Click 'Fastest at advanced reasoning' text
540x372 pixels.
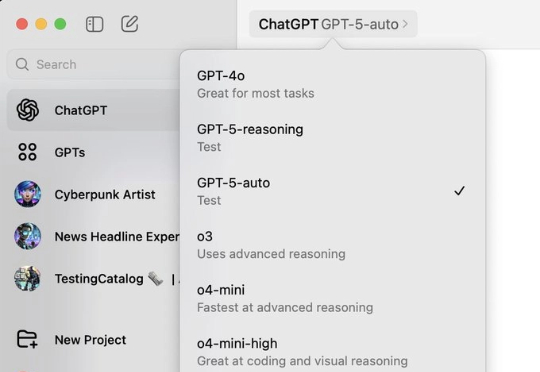coord(285,307)
